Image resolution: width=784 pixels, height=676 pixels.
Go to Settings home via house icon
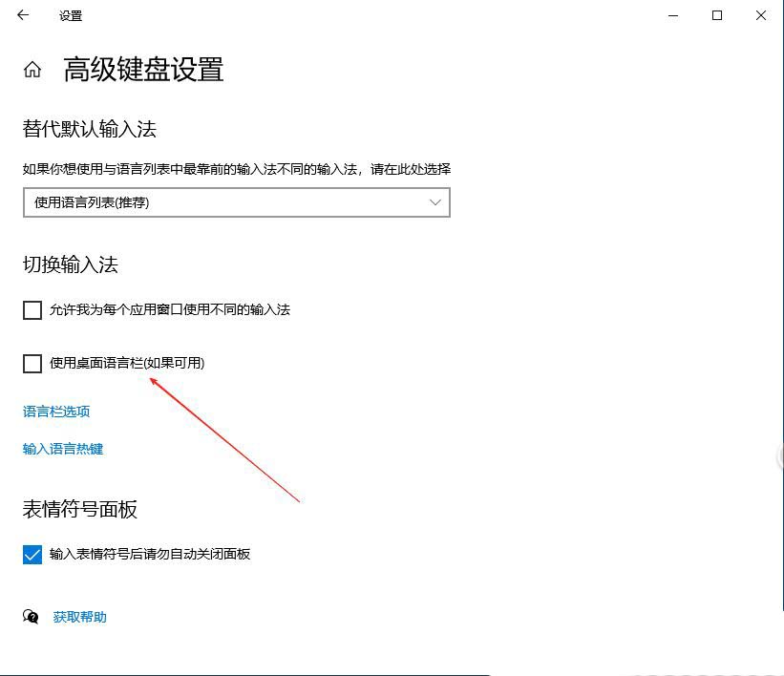point(32,70)
